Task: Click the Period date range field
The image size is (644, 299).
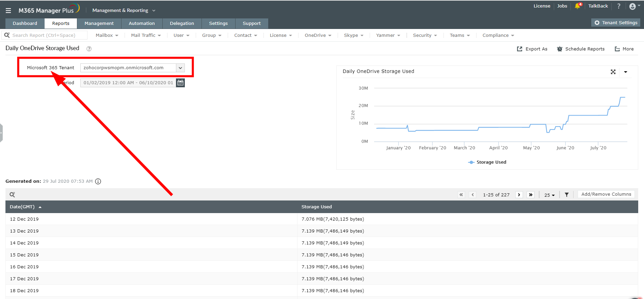Action: coord(128,83)
